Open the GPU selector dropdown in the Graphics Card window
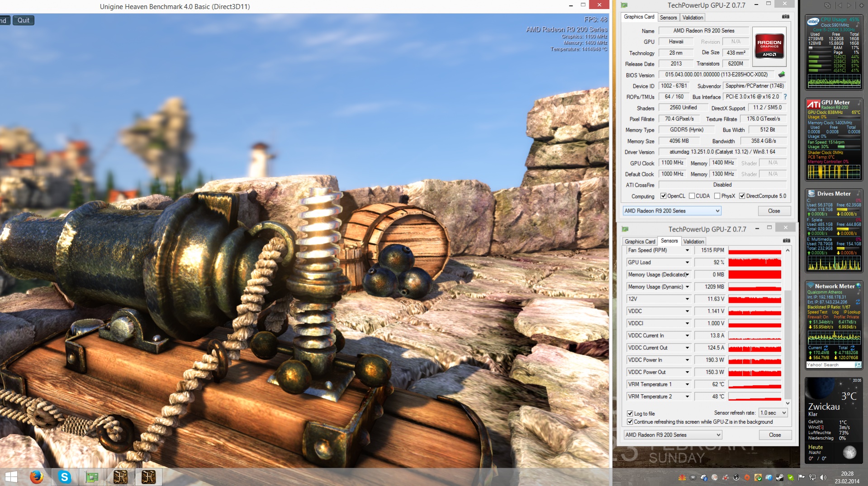This screenshot has height=486, width=868. pyautogui.click(x=672, y=211)
